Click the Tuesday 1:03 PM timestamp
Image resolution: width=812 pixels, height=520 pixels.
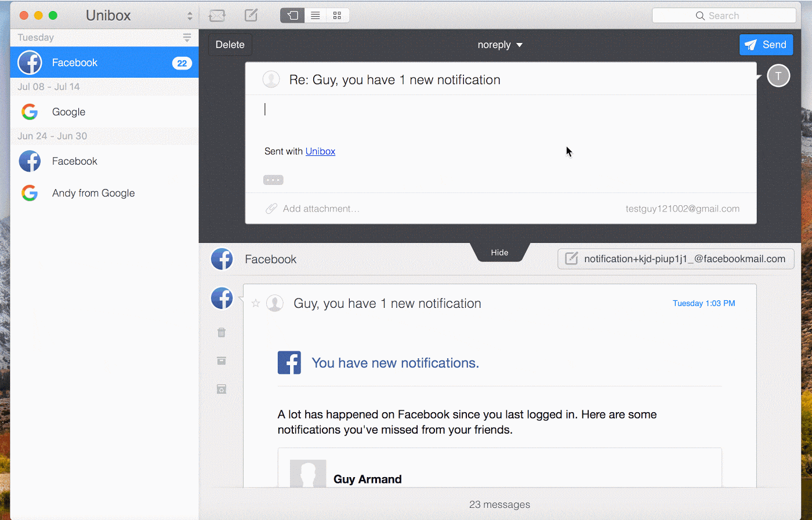coord(704,303)
